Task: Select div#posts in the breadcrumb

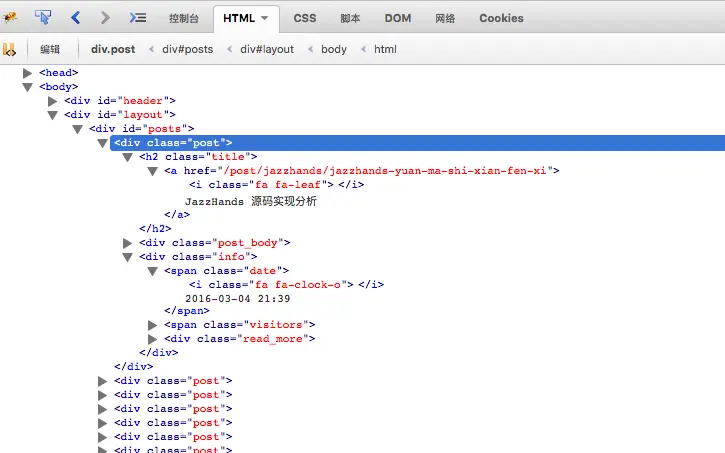Action: coord(187,49)
